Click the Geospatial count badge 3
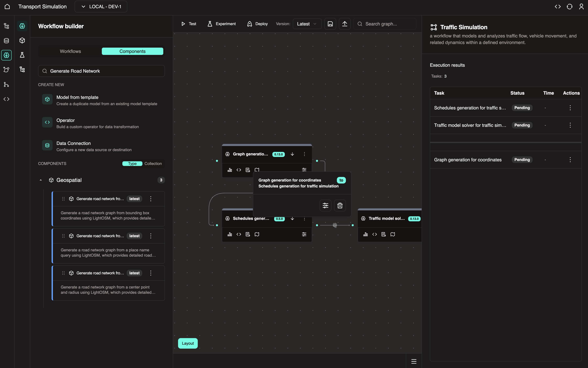Image resolution: width=588 pixels, height=368 pixels. click(x=161, y=180)
